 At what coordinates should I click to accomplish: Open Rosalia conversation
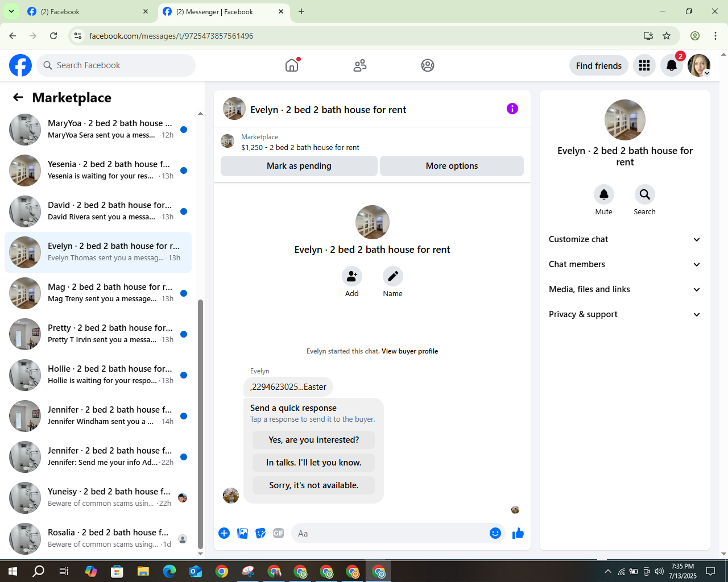pyautogui.click(x=98, y=539)
